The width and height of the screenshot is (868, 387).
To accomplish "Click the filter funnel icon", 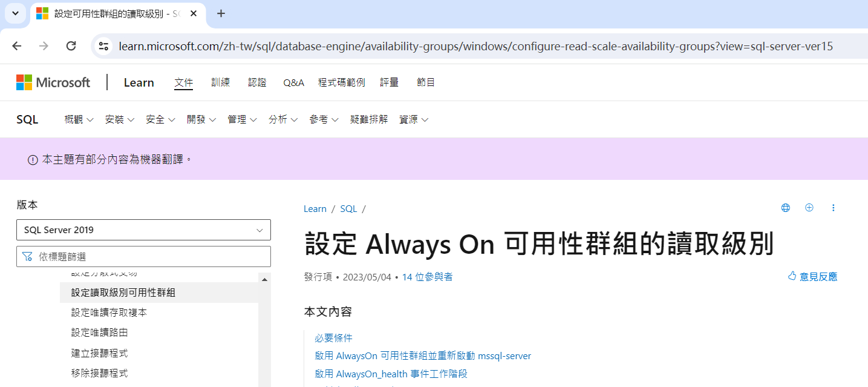I will 27,257.
